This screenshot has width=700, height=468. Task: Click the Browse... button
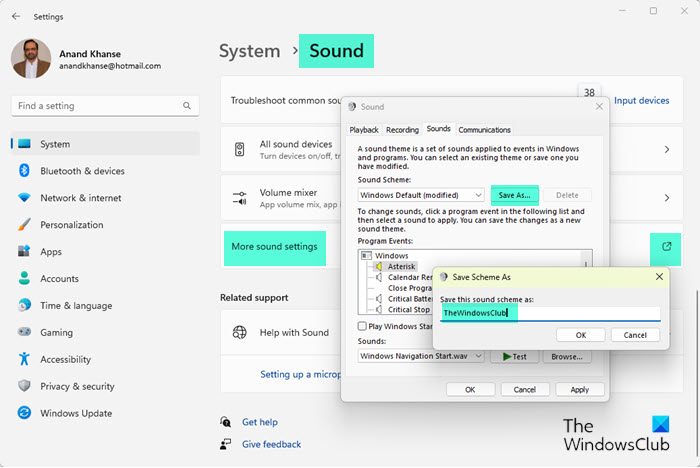tap(567, 356)
